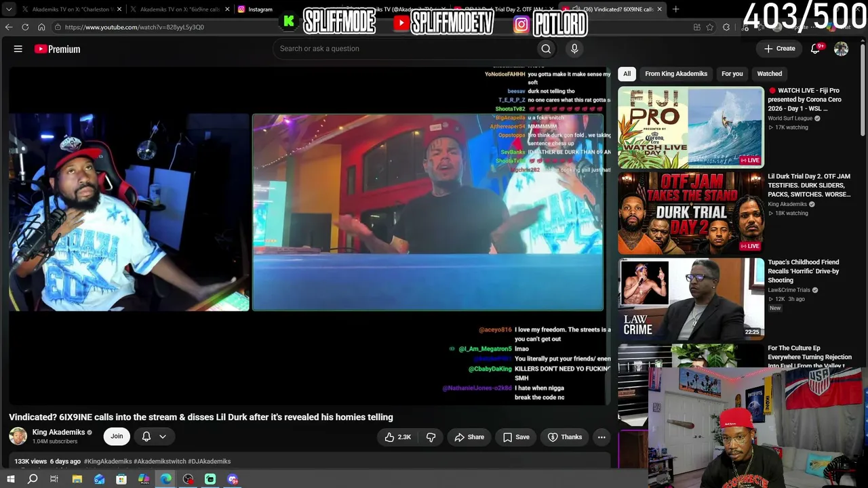868x488 pixels.
Task: Open Microsoft 365 from the taskbar
Action: pyautogui.click(x=144, y=479)
